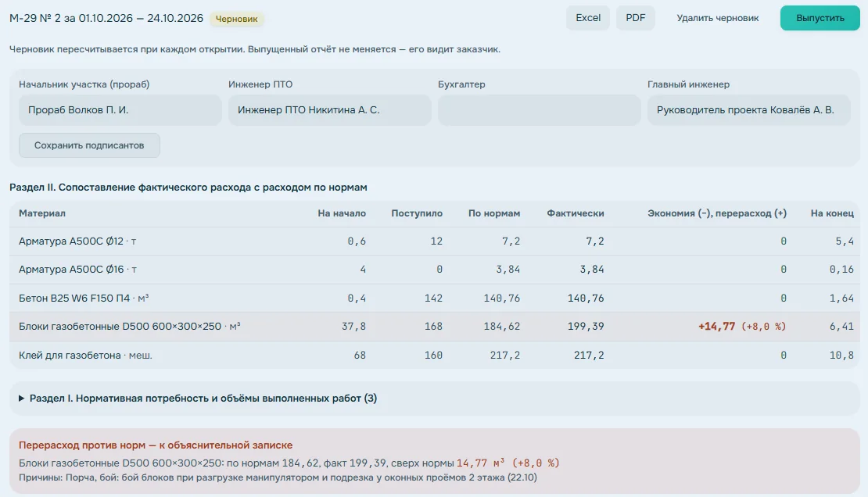The width and height of the screenshot is (868, 497).
Task: Click the Фактически column header
Action: click(576, 213)
